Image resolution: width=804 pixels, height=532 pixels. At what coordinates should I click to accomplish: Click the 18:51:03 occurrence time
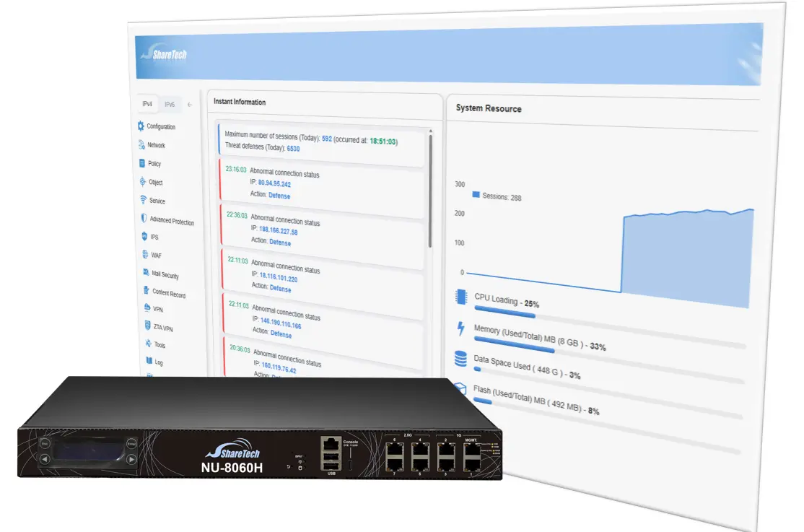[383, 141]
